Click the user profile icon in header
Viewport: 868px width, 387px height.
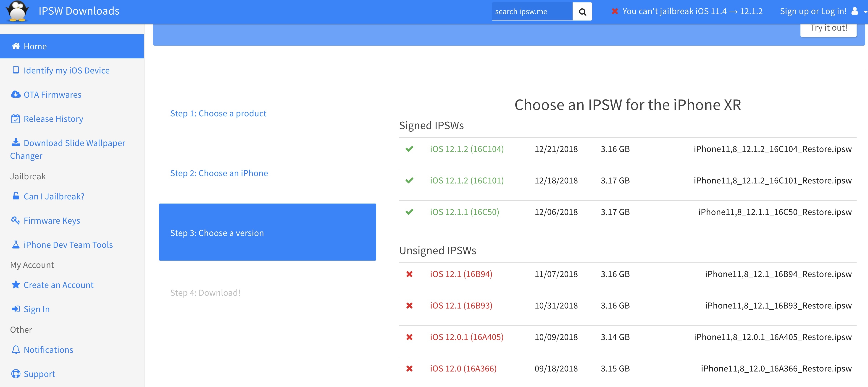pyautogui.click(x=855, y=11)
